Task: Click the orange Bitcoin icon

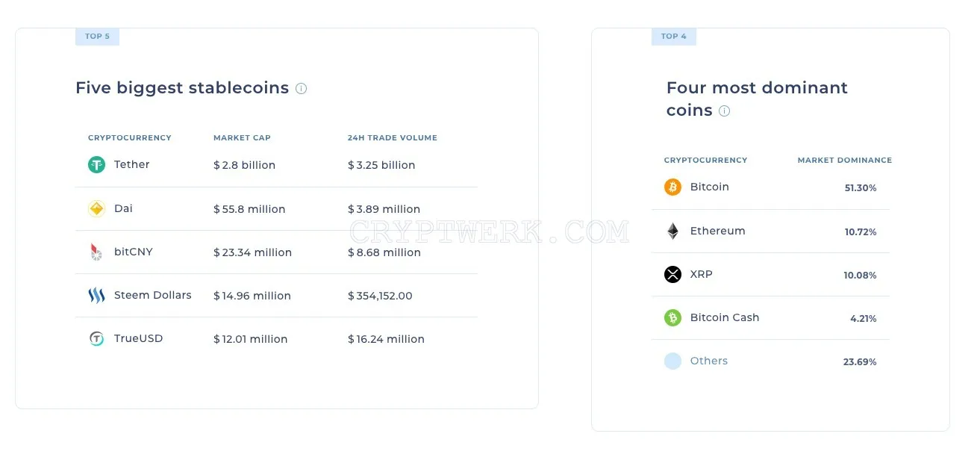Action: tap(672, 187)
